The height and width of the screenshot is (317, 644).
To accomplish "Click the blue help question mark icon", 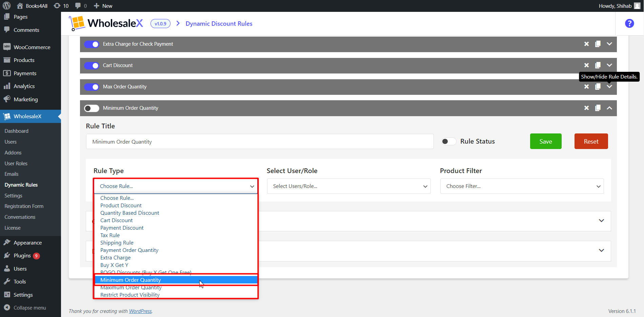I will (x=629, y=23).
